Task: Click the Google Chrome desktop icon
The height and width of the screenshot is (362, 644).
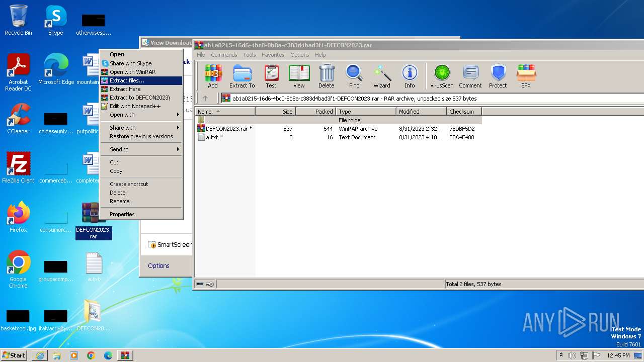Action: [x=18, y=269]
